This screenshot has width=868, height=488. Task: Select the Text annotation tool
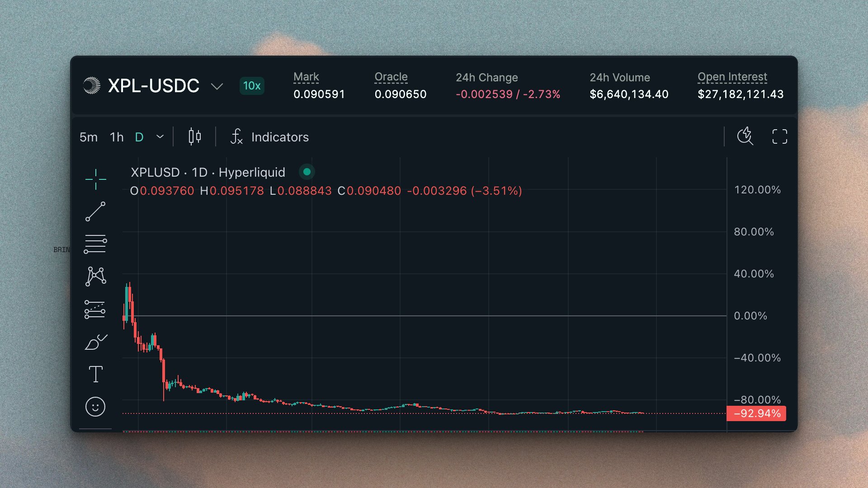click(x=95, y=374)
